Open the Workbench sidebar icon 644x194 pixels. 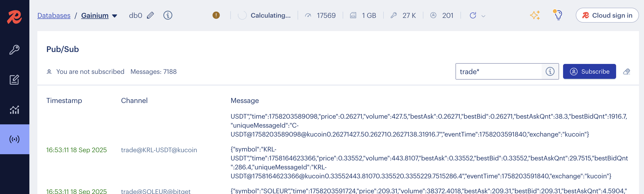(14, 80)
